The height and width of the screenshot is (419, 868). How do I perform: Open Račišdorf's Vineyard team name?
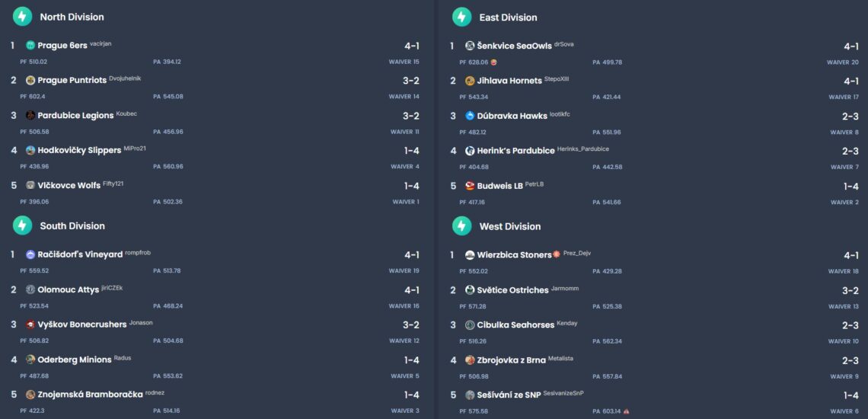point(80,254)
